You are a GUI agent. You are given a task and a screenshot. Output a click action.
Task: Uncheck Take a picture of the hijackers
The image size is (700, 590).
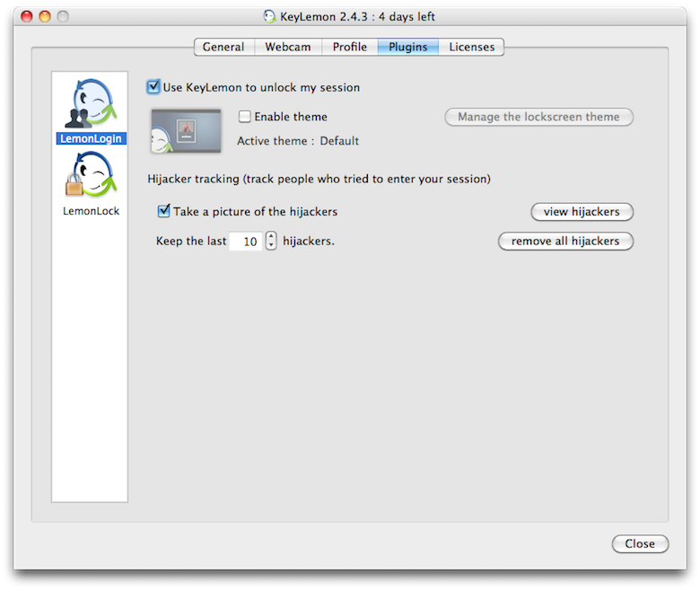click(164, 211)
